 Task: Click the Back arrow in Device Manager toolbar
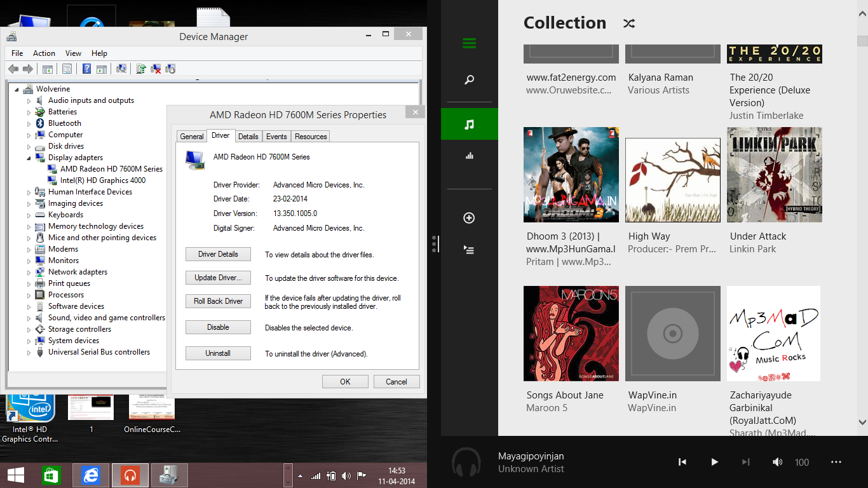point(13,69)
